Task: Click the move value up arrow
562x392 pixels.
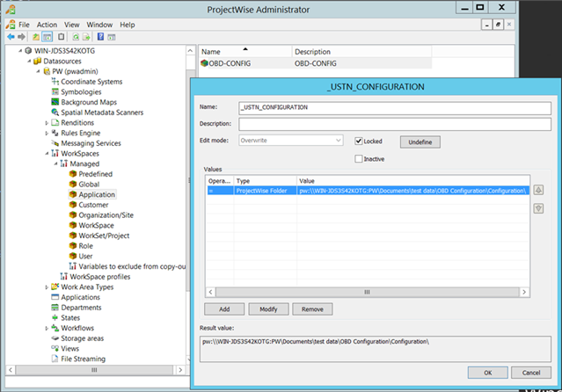Action: coord(538,190)
